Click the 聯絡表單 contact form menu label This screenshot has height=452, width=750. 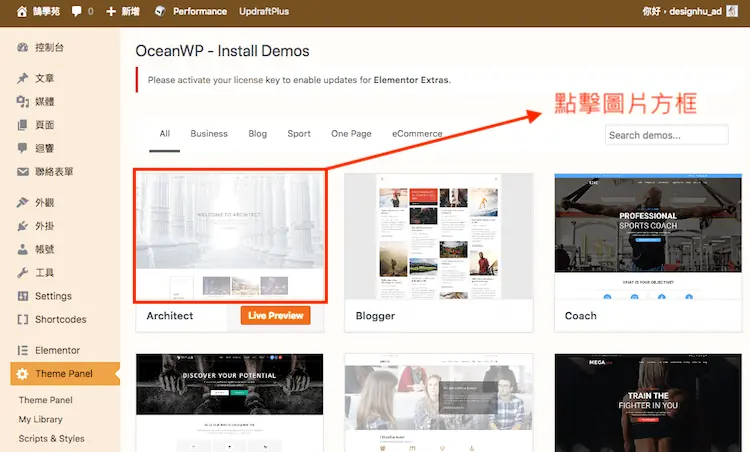[54, 171]
